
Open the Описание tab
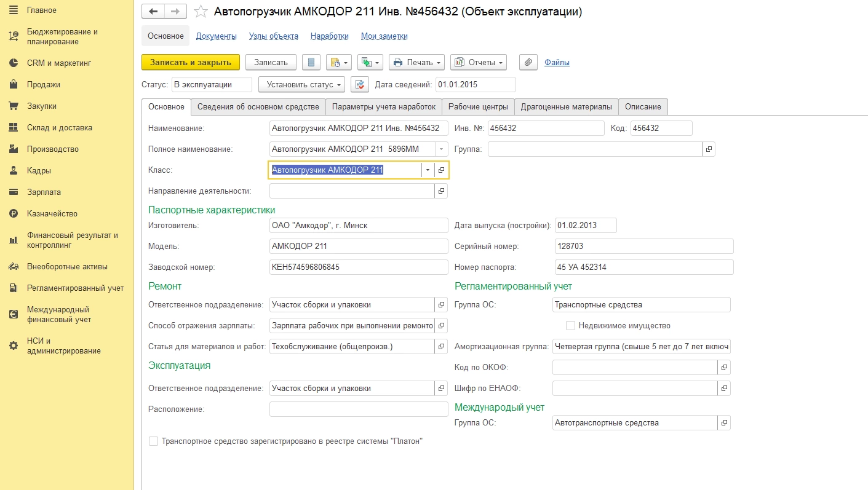click(643, 107)
